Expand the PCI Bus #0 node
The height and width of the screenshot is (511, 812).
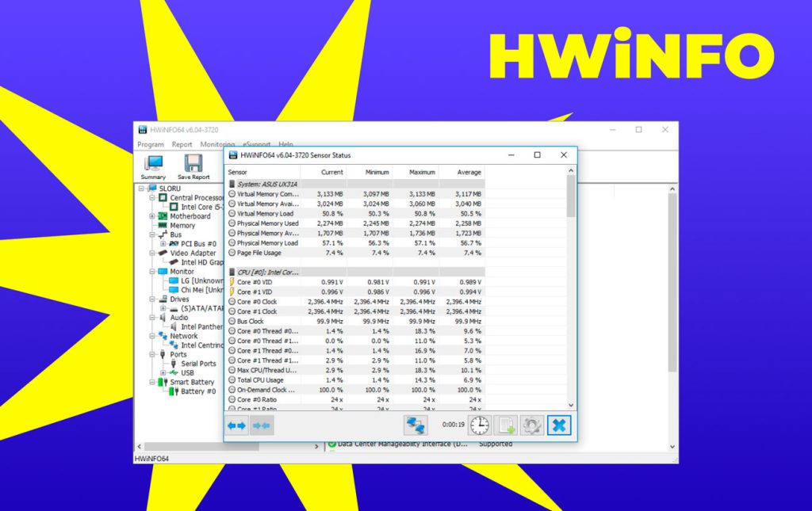point(163,243)
